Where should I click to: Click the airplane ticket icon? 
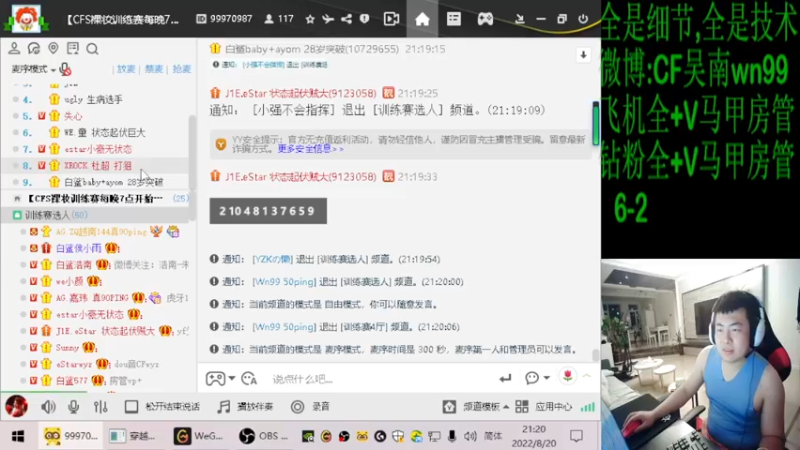click(x=328, y=19)
